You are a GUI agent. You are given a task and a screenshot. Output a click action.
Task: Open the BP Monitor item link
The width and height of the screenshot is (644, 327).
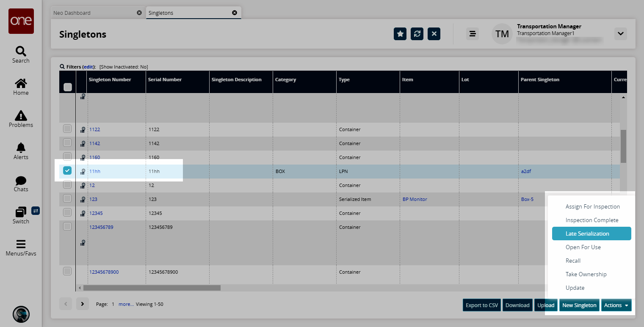click(415, 199)
